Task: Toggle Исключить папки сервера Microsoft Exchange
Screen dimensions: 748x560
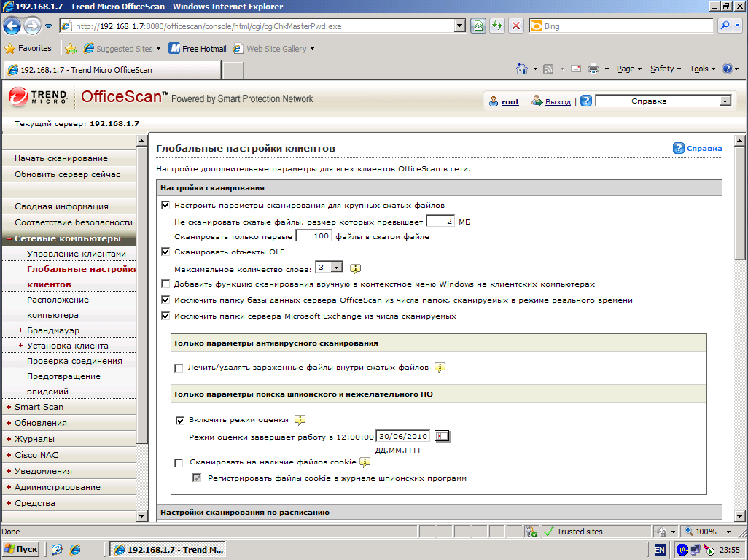Action: 165,316
